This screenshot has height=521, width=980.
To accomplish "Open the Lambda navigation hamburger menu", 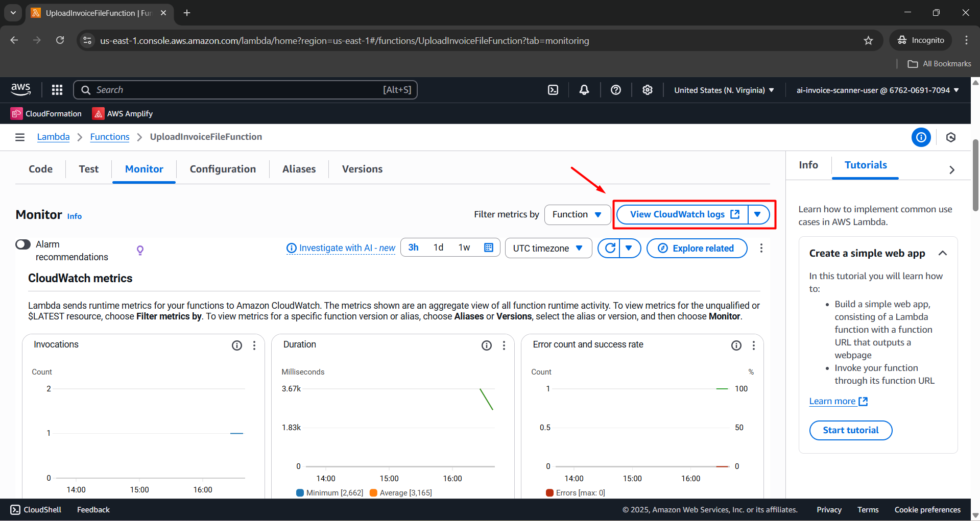I will tap(19, 137).
